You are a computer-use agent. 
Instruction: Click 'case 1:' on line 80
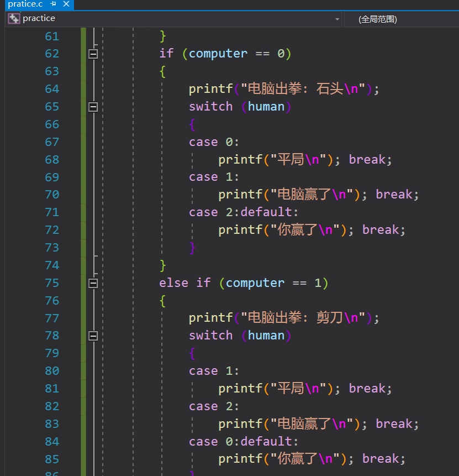[x=214, y=371]
